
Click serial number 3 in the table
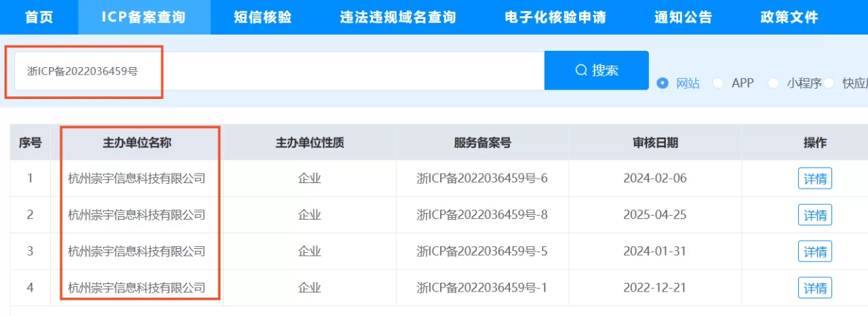pos(30,251)
